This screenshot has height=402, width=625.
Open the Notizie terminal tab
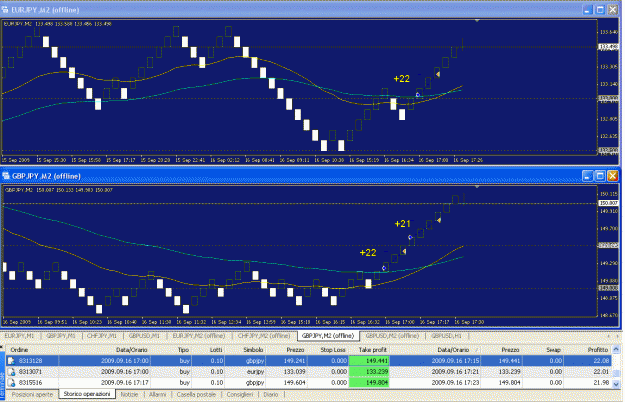click(x=129, y=394)
